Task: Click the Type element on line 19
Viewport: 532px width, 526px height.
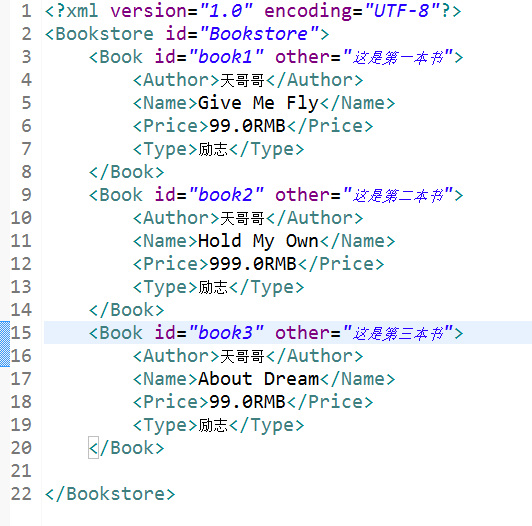Action: pos(218,425)
